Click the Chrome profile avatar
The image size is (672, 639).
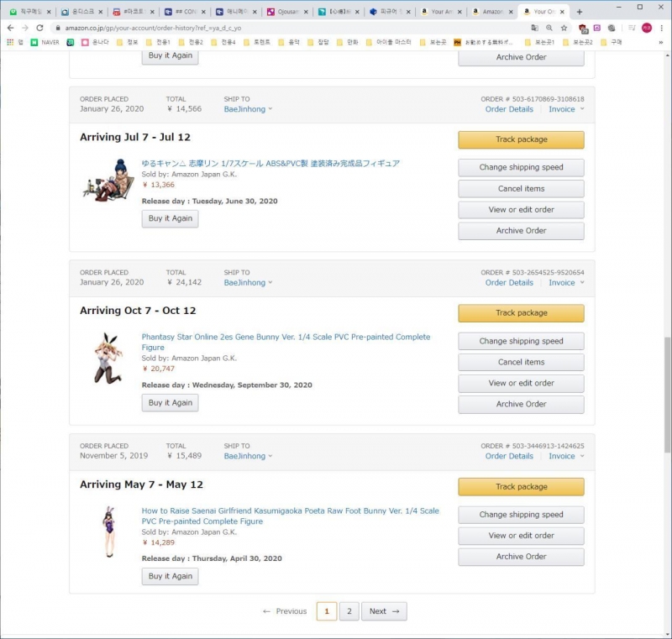[x=646, y=28]
